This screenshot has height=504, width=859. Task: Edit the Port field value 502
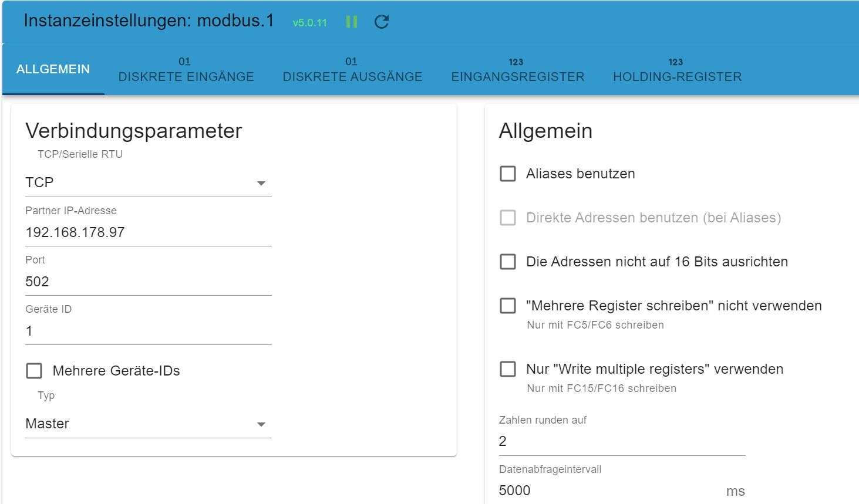click(x=149, y=282)
